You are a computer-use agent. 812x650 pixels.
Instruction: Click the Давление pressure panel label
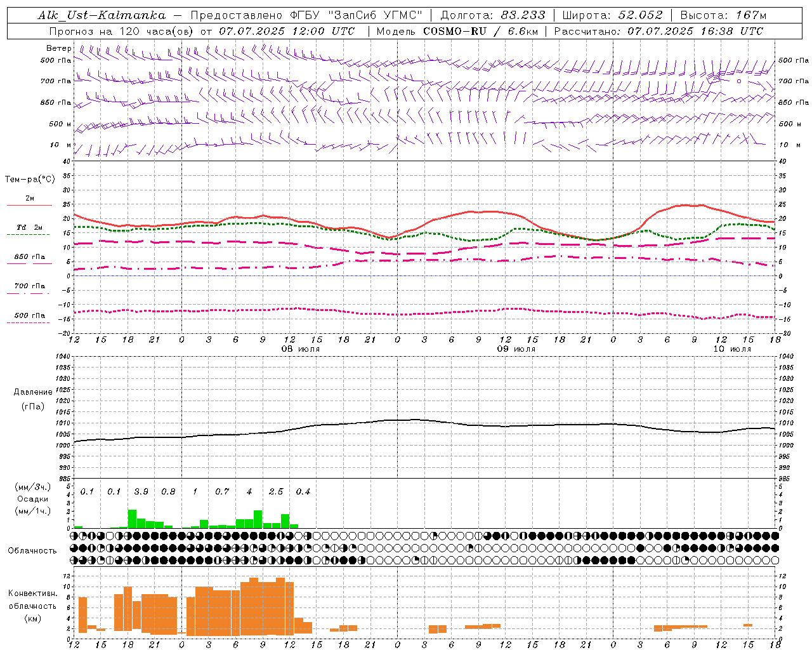pyautogui.click(x=33, y=392)
